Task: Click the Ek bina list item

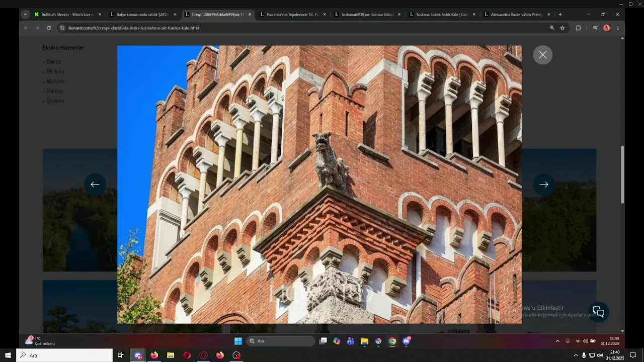Action: pos(55,71)
